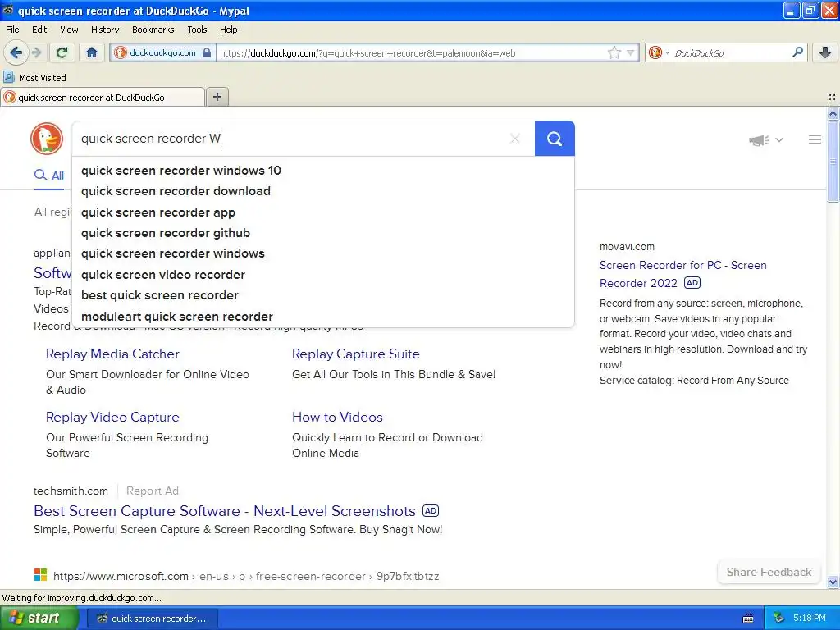Open the search engine selector dropdown
The image size is (840, 630).
(x=659, y=53)
